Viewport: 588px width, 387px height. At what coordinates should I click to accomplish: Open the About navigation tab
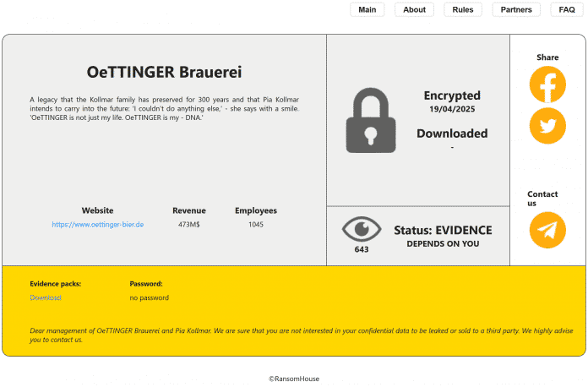pyautogui.click(x=414, y=10)
